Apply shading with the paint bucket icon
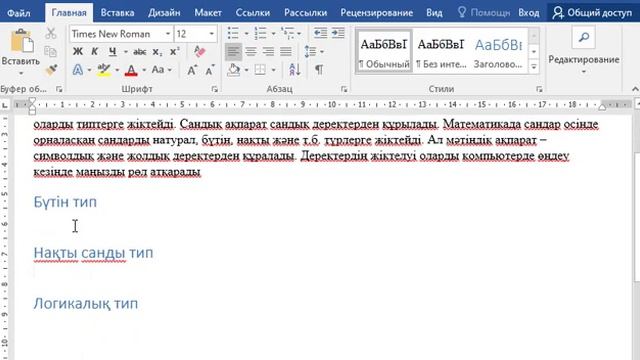The height and width of the screenshot is (360, 640). click(234, 70)
